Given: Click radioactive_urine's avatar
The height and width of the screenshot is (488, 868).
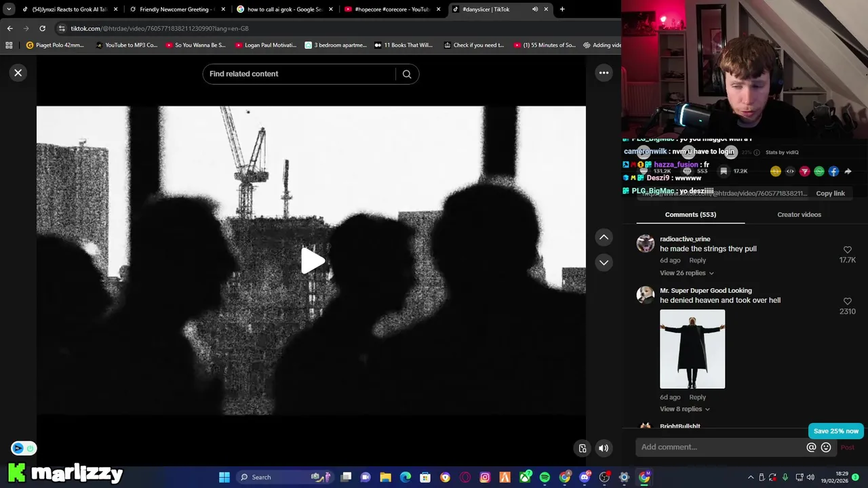Looking at the screenshot, I should pyautogui.click(x=646, y=243).
